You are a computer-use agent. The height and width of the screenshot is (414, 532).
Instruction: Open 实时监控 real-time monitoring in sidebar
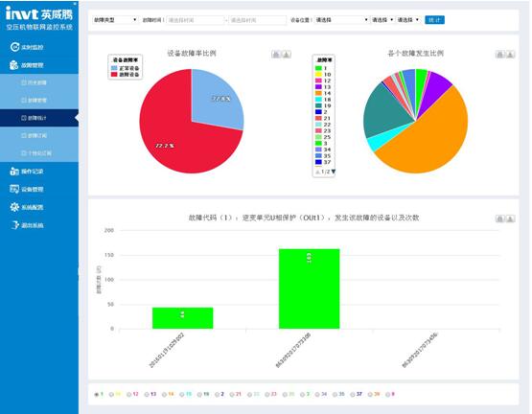point(27,47)
